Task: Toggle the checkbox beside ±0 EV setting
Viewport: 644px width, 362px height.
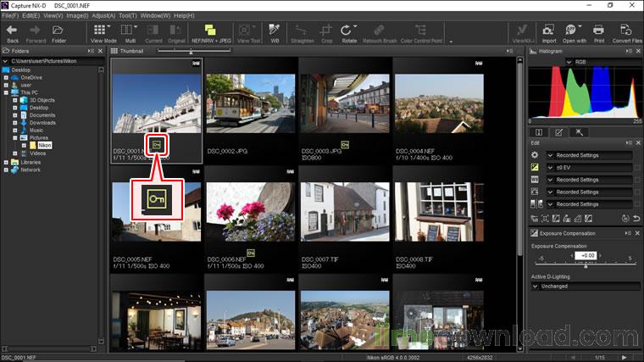Action: point(637,168)
